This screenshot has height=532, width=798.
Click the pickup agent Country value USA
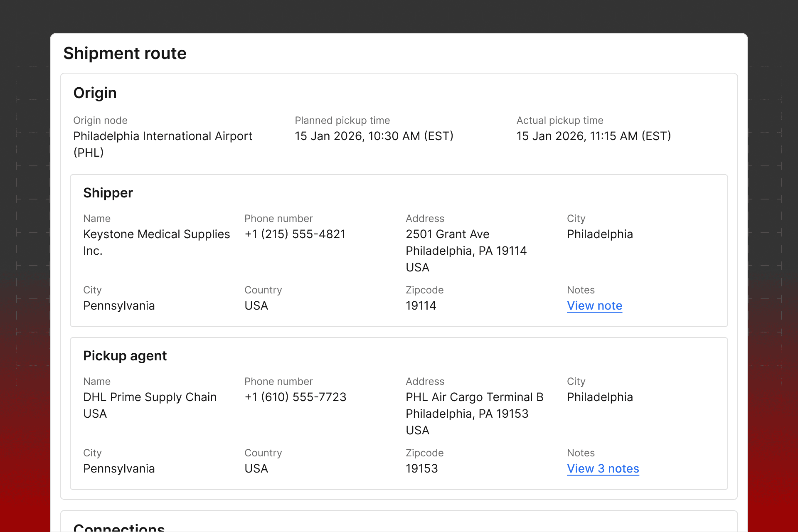pos(256,469)
